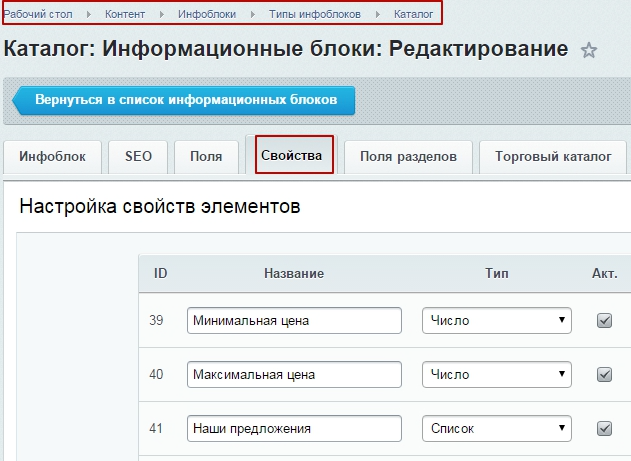Focus the 'Наши предложения' name field
The image size is (631, 461).
pos(294,428)
